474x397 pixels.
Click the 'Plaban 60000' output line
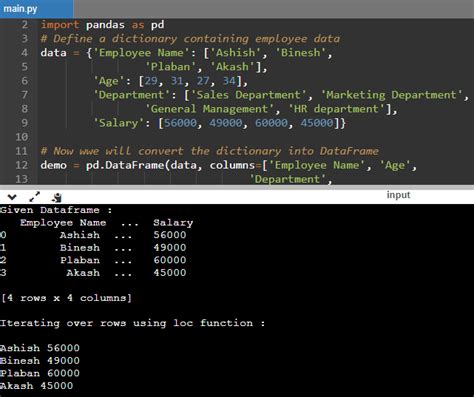point(40,373)
